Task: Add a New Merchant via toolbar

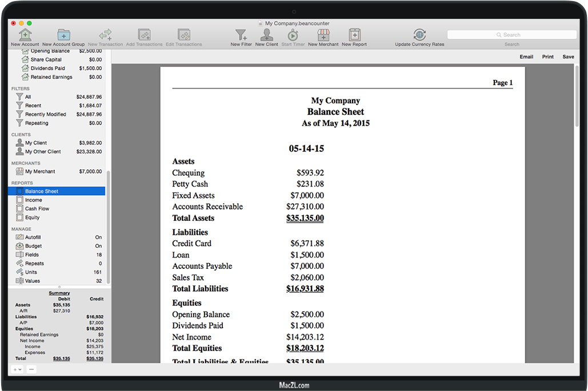Action: [x=323, y=35]
